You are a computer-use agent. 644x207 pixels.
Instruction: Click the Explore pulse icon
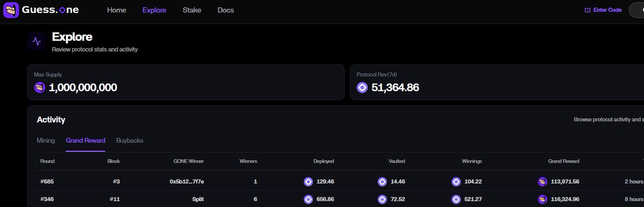pos(36,41)
